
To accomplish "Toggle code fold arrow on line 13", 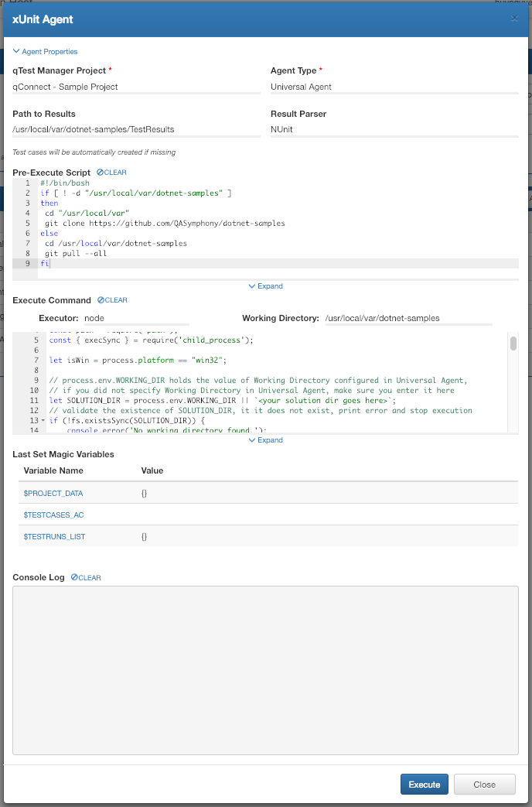I will click(43, 421).
